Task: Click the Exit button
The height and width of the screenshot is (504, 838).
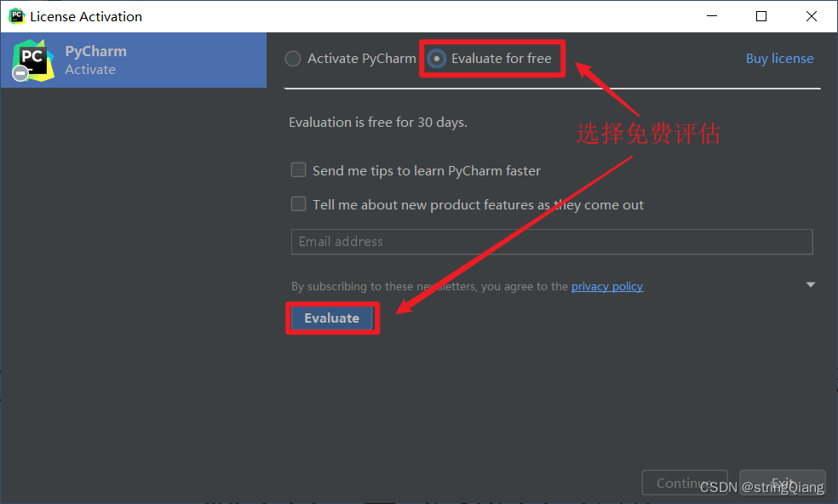Action: tap(783, 483)
